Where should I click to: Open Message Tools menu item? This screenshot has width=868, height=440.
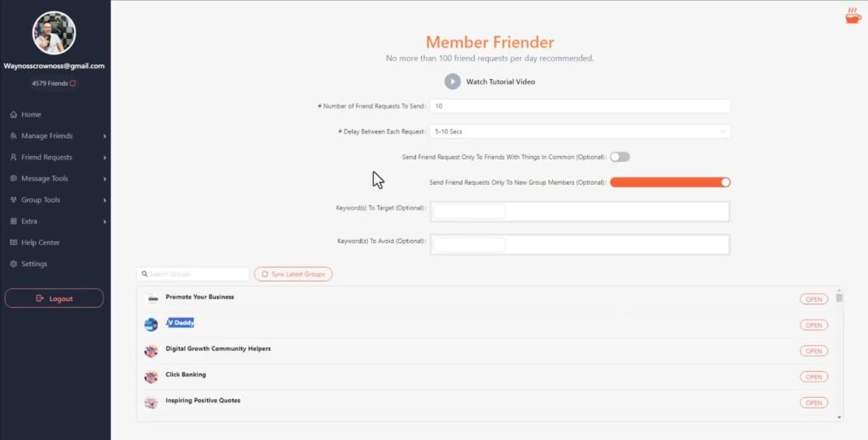45,179
